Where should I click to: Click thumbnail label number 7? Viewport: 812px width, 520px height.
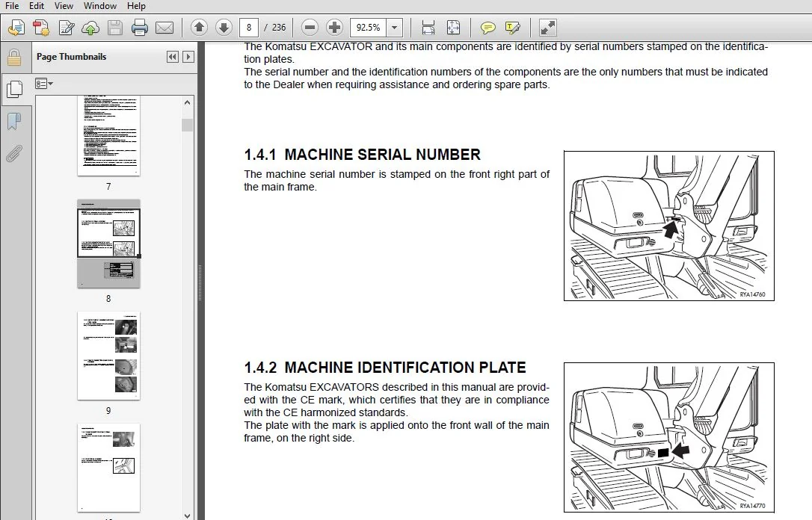[x=108, y=186]
